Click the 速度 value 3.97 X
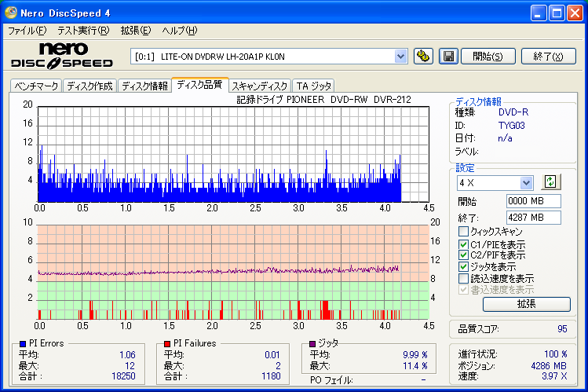 coord(554,376)
